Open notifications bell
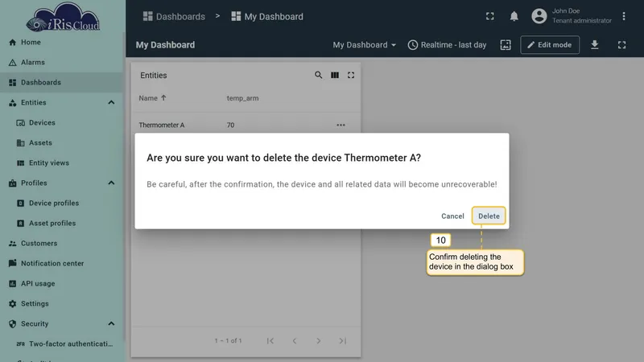 coord(514,16)
